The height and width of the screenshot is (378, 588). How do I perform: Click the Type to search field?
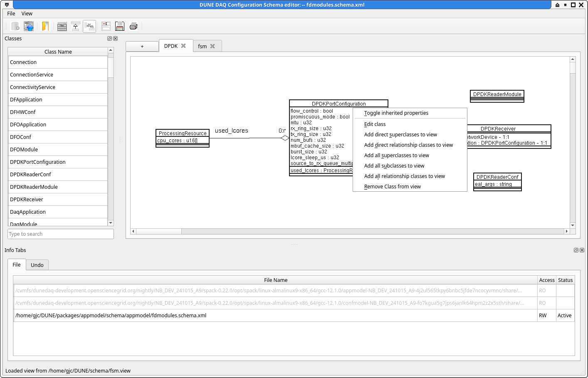click(61, 234)
